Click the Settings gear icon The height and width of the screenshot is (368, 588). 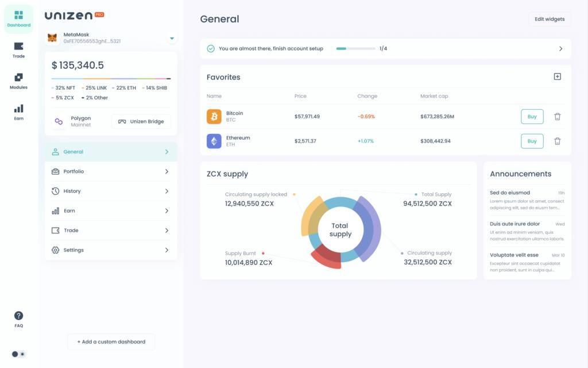[56, 250]
